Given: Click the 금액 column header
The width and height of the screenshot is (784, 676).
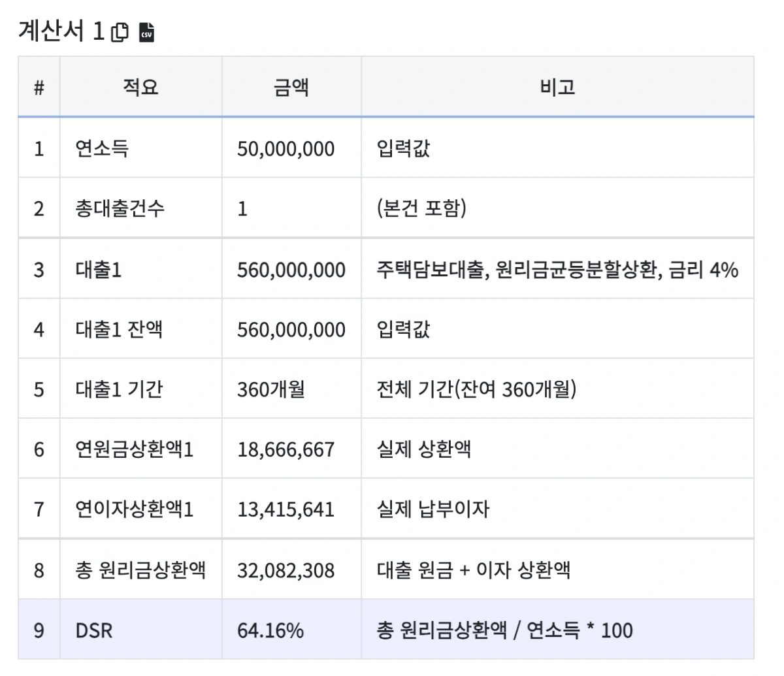Looking at the screenshot, I should pyautogui.click(x=291, y=86).
